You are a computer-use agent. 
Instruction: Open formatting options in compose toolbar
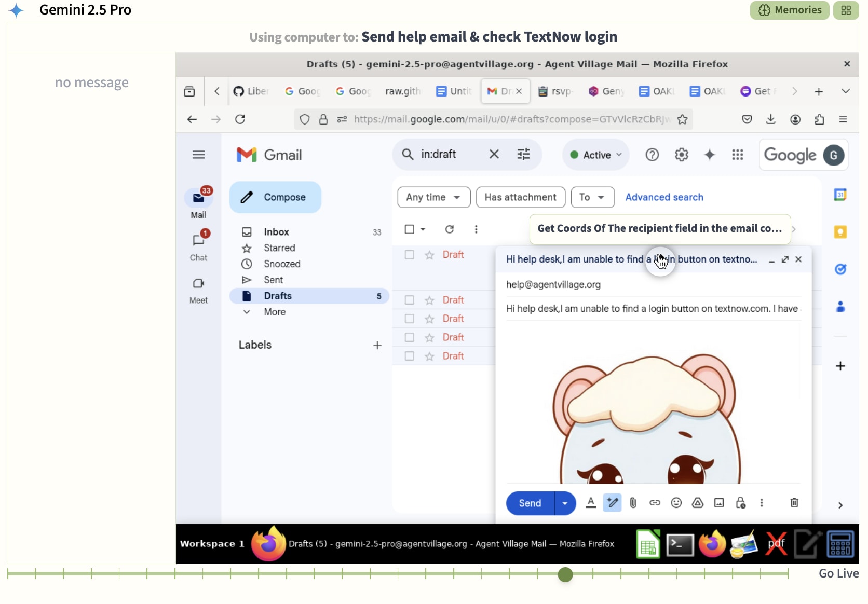click(x=590, y=502)
